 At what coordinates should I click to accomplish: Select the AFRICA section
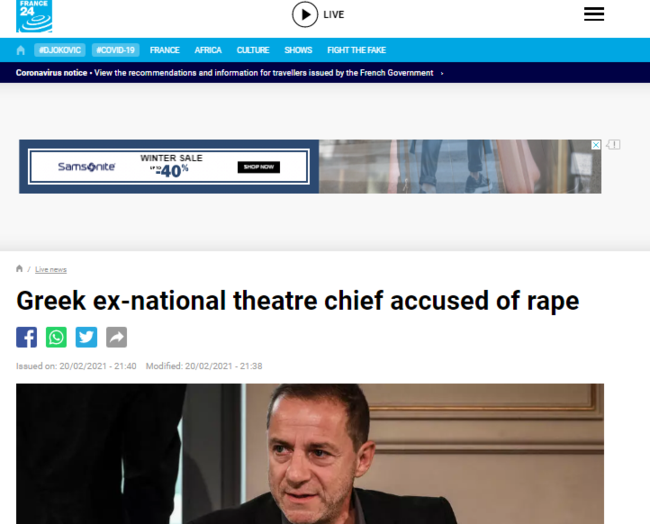pos(208,50)
